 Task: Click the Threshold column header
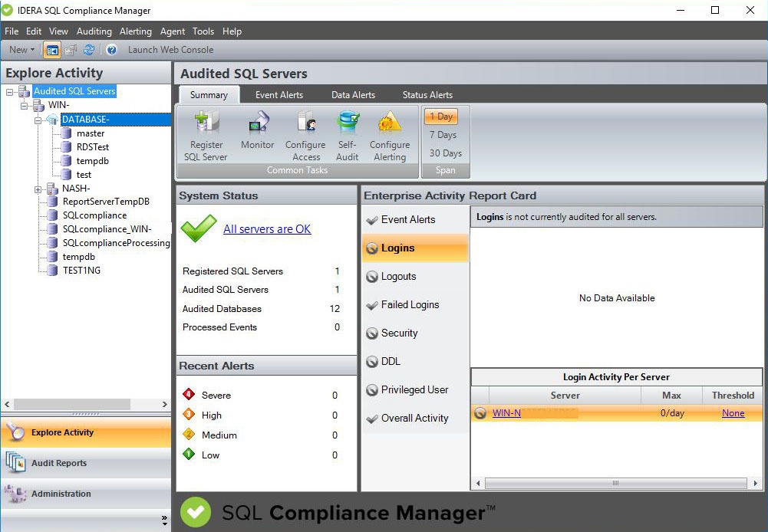coord(733,396)
